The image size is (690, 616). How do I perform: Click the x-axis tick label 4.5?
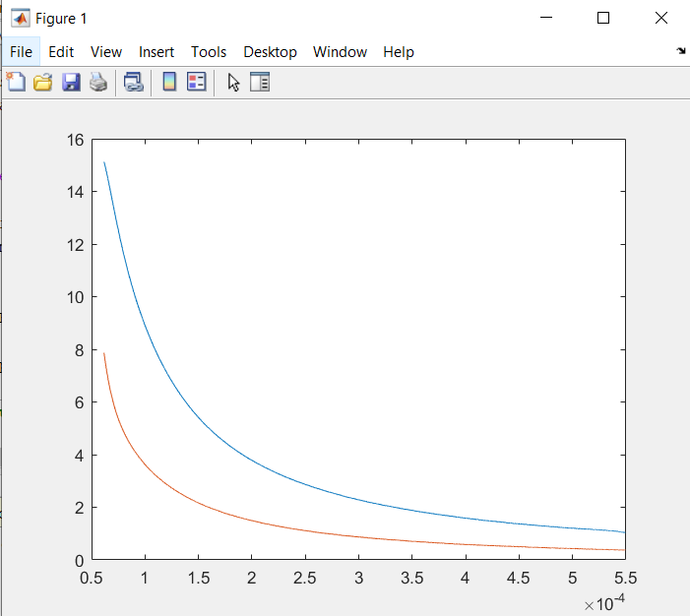(519, 578)
